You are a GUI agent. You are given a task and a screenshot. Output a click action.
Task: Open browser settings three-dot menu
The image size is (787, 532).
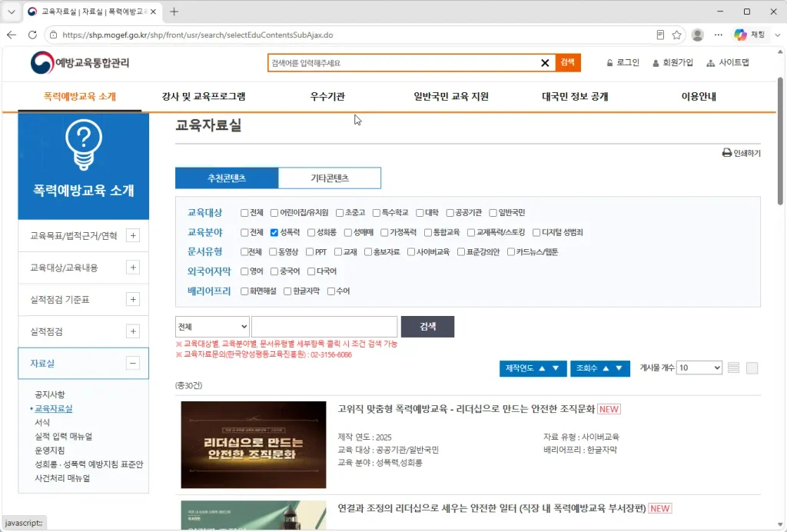pyautogui.click(x=719, y=35)
